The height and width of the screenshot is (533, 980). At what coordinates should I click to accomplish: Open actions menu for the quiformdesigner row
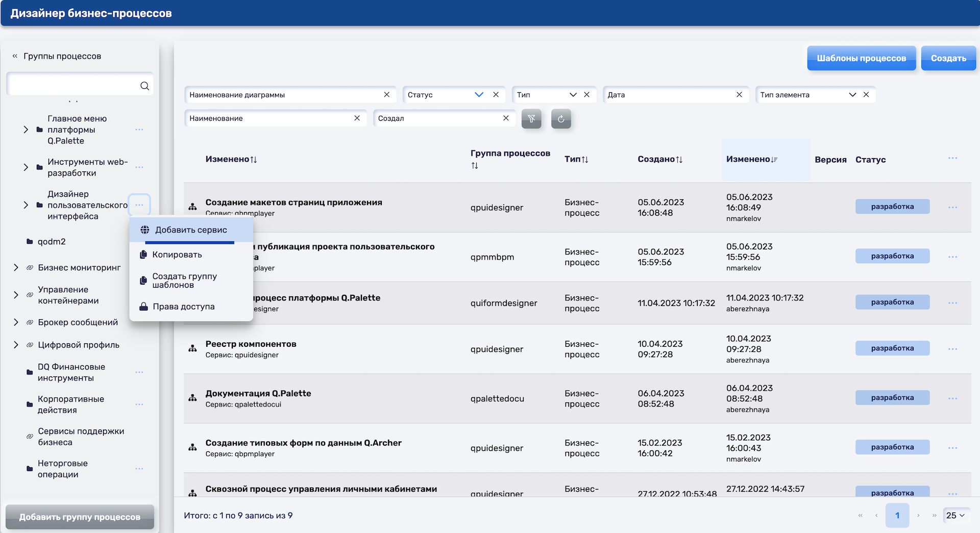pos(952,303)
